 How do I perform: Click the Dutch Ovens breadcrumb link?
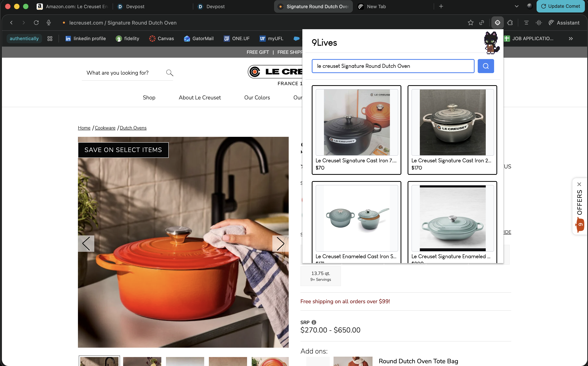point(133,128)
